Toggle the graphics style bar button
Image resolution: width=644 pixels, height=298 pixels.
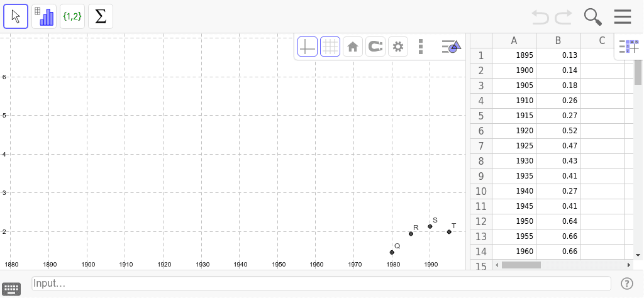click(x=452, y=47)
